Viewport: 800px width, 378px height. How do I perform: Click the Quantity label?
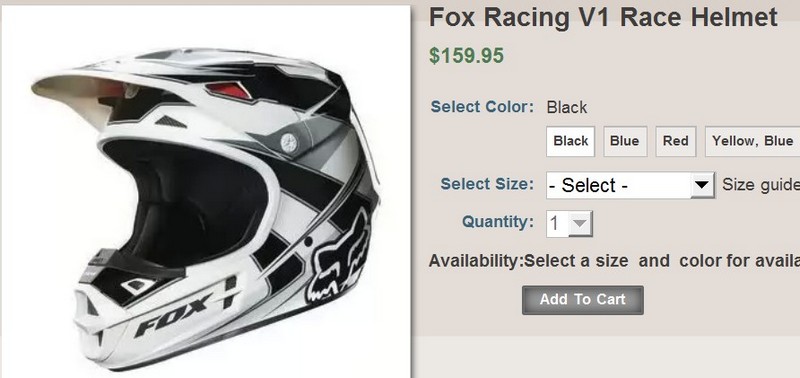pyautogui.click(x=498, y=222)
